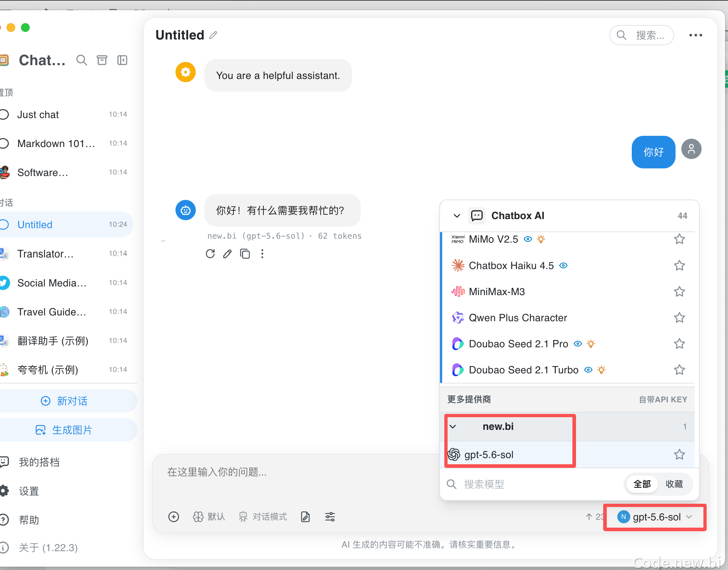The image size is (728, 570).
Task: Collapse the sidebar panel icon
Action: [x=122, y=60]
